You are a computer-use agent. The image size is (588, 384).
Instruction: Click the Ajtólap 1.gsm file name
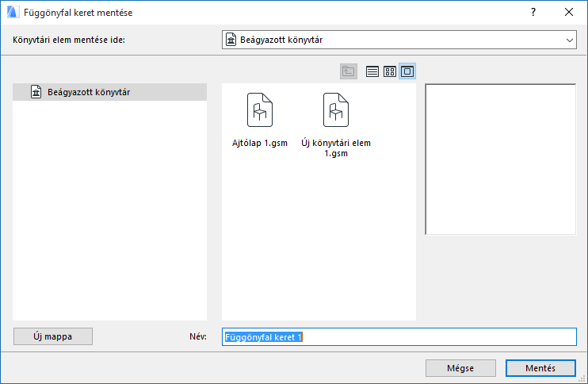coord(260,143)
